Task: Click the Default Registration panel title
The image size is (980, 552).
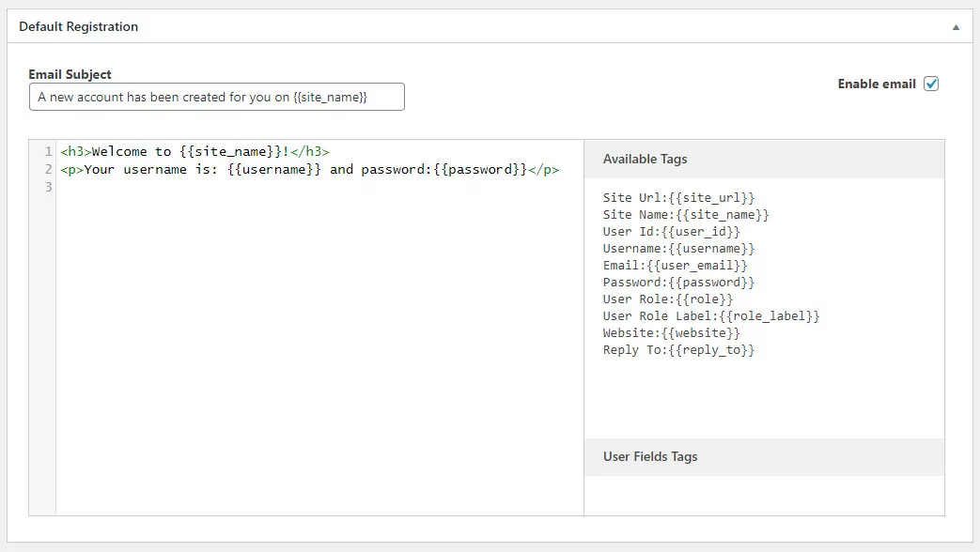Action: 78,27
